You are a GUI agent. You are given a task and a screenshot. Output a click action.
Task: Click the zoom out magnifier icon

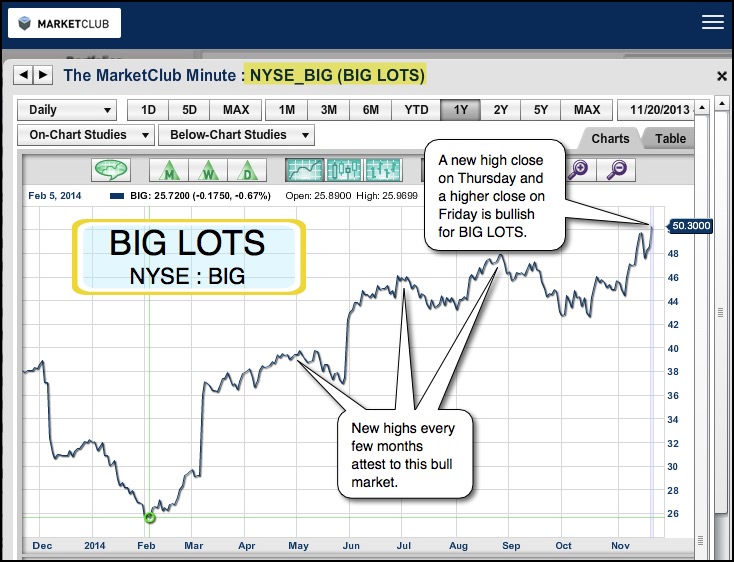coord(617,170)
